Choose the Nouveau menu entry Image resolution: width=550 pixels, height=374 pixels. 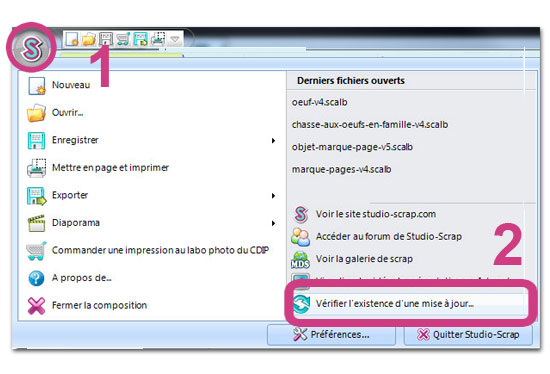point(71,85)
